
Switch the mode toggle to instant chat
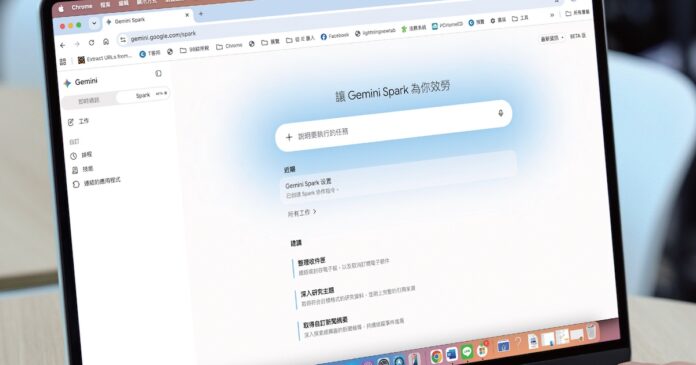pyautogui.click(x=89, y=101)
